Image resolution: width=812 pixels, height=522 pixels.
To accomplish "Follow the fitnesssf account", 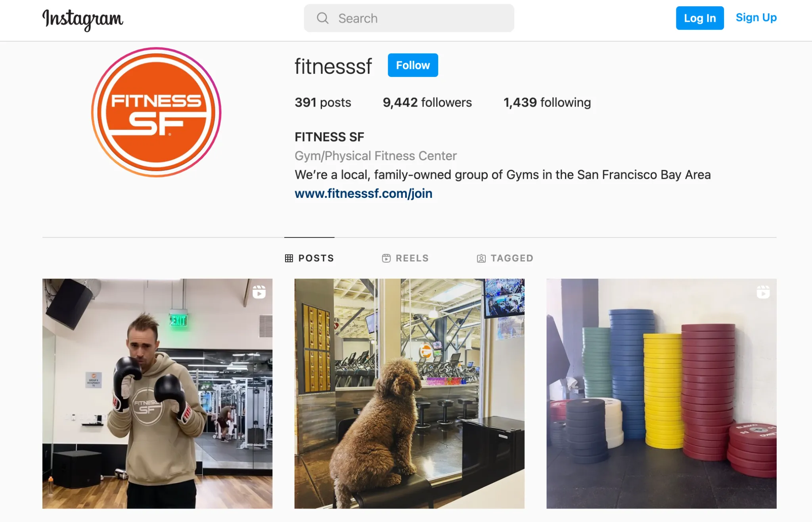I will [413, 65].
